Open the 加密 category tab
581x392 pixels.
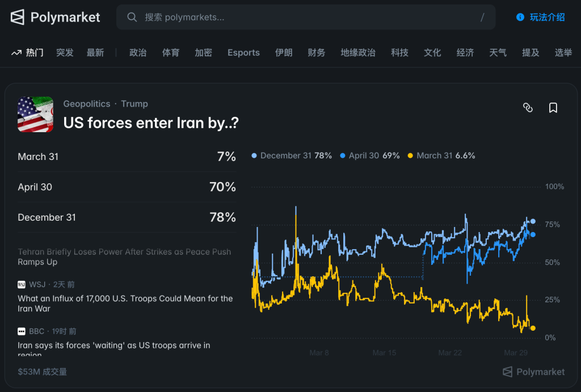(x=203, y=53)
